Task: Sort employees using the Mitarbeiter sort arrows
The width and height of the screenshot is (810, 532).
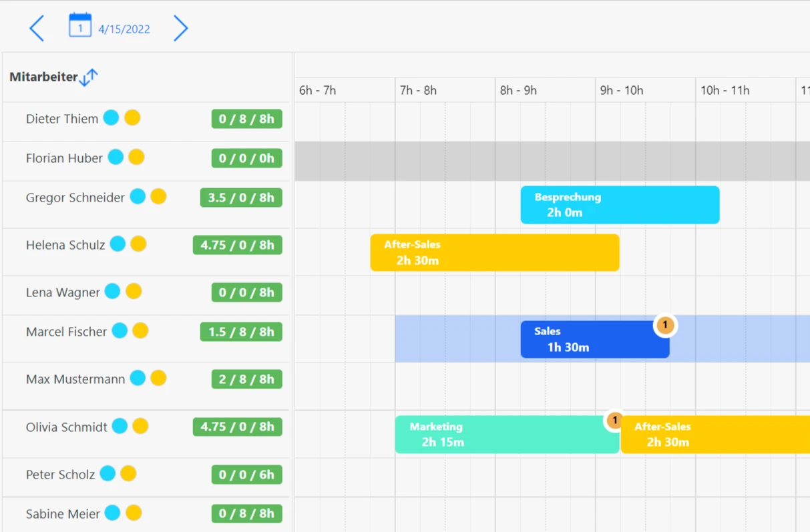Action: tap(88, 77)
